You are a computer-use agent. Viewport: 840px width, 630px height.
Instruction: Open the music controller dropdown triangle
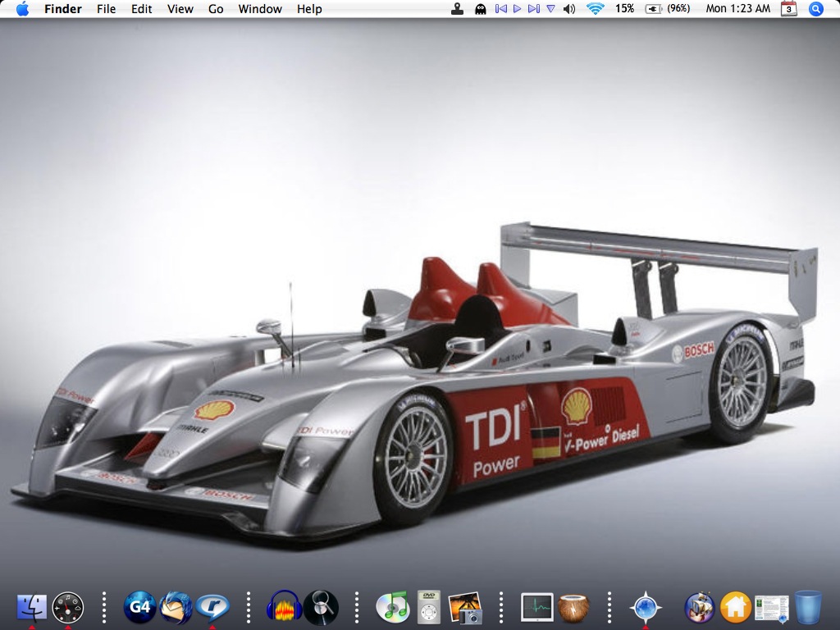550,8
